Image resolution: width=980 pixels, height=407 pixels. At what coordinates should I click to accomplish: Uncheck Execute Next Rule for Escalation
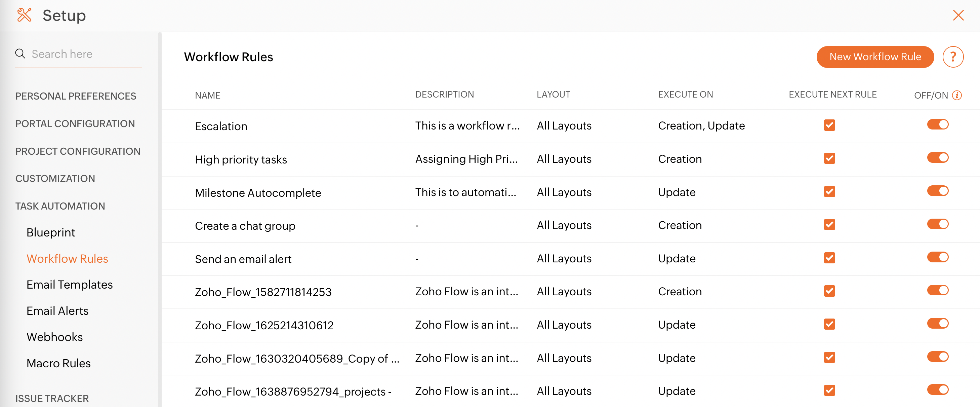(829, 125)
